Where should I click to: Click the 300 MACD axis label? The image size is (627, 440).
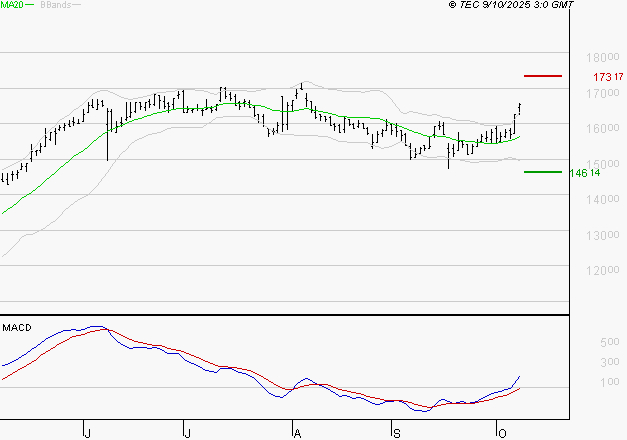(610, 362)
